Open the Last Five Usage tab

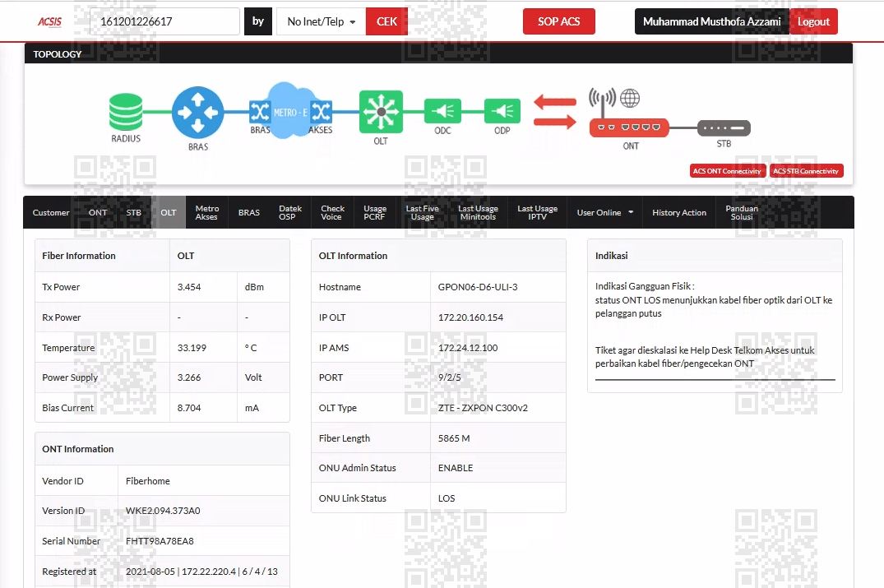pyautogui.click(x=423, y=212)
